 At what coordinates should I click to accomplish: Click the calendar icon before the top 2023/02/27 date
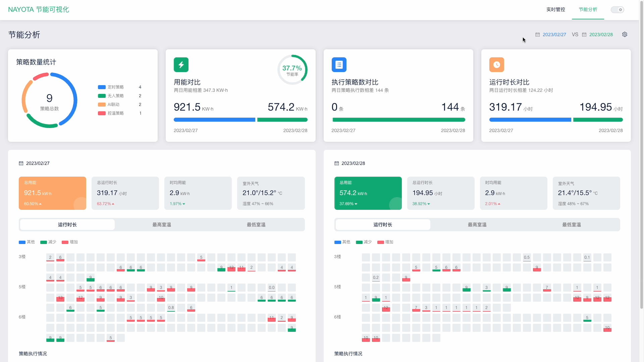[x=537, y=35]
